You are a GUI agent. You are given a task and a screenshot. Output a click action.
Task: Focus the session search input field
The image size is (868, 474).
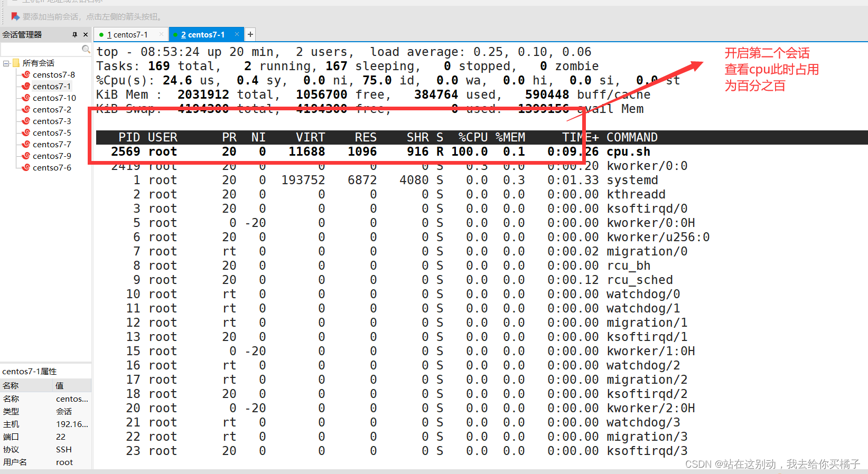point(41,49)
